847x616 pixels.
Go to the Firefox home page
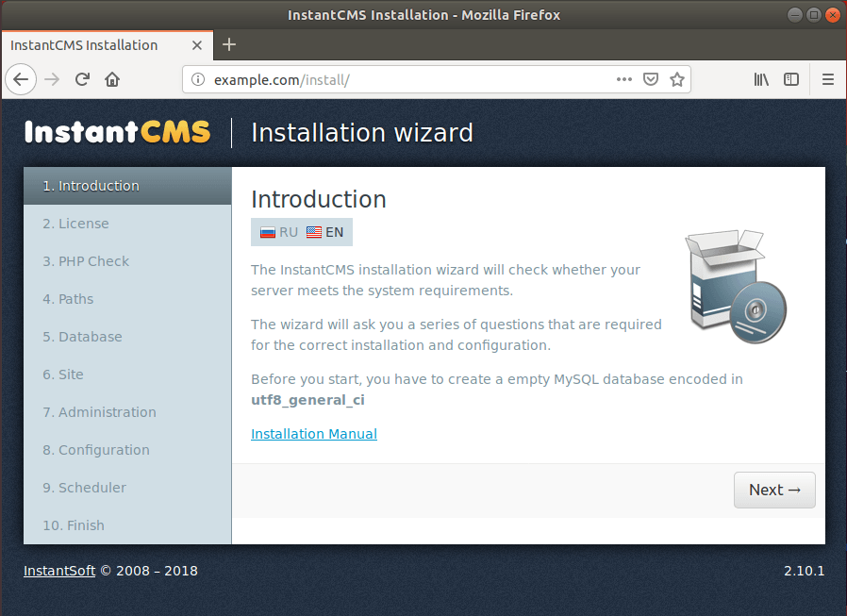click(112, 80)
